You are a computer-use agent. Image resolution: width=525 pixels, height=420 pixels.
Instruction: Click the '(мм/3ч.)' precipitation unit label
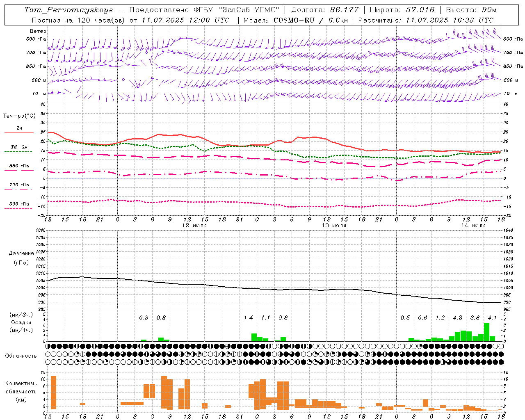click(22, 315)
